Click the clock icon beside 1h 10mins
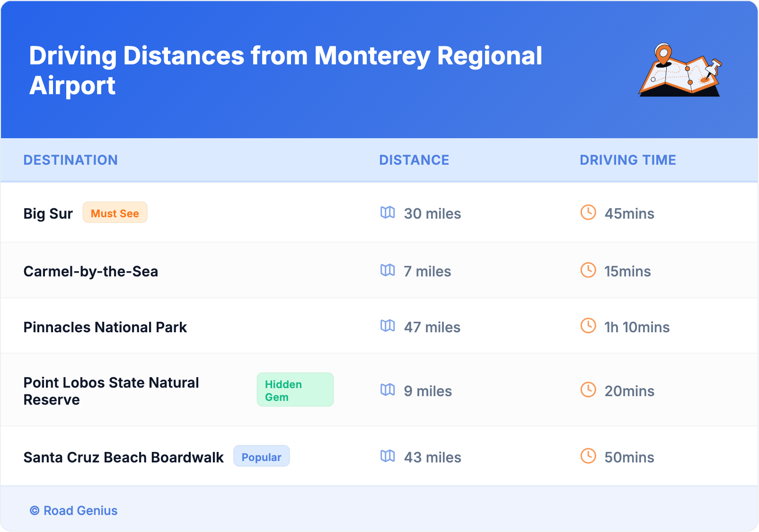The image size is (759, 532). pyautogui.click(x=588, y=326)
